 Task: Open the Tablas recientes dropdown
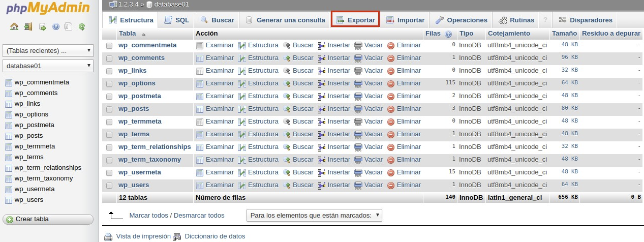pos(48,51)
